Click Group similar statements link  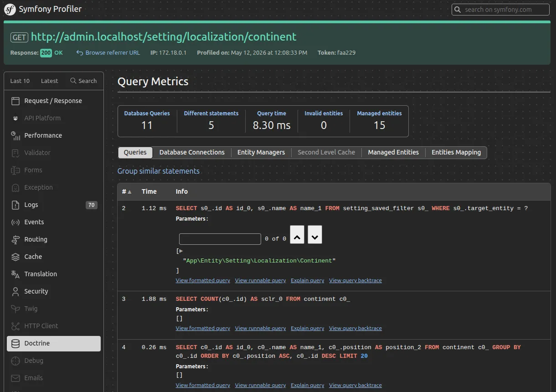coord(159,171)
